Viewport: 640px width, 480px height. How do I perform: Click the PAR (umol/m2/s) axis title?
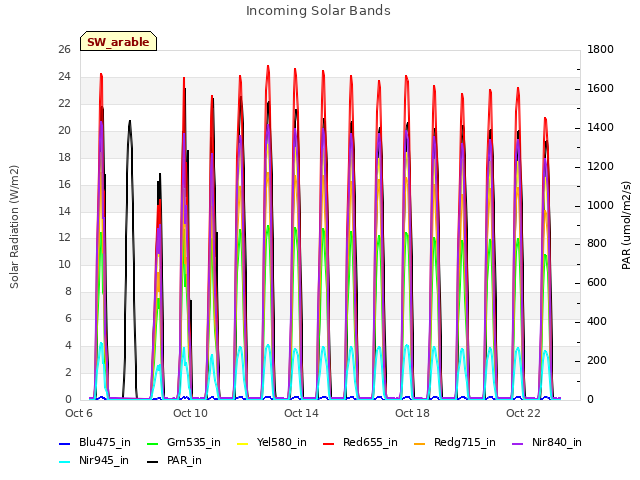pos(626,225)
